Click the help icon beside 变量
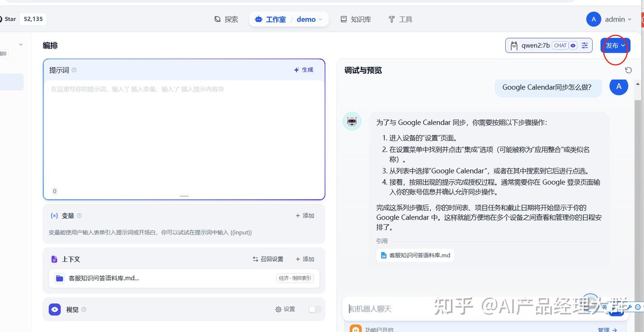Screen dimensions: 644x332 tap(79, 216)
